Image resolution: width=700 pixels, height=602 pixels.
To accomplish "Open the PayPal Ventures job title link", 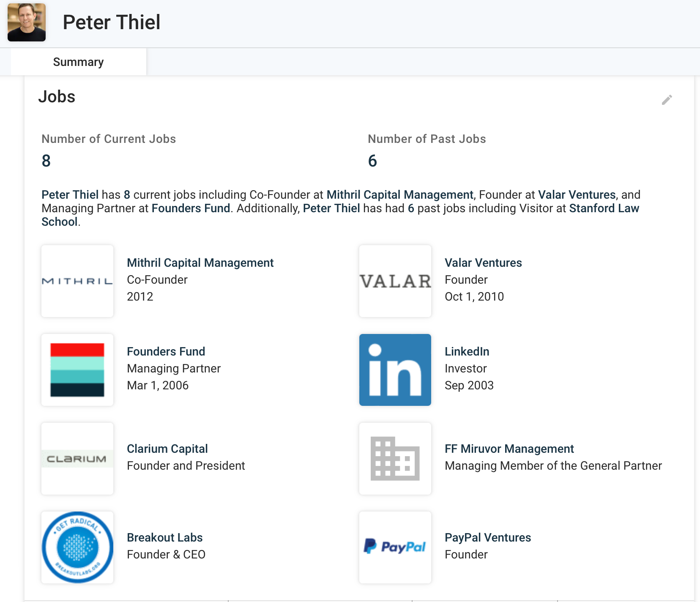I will pyautogui.click(x=487, y=538).
